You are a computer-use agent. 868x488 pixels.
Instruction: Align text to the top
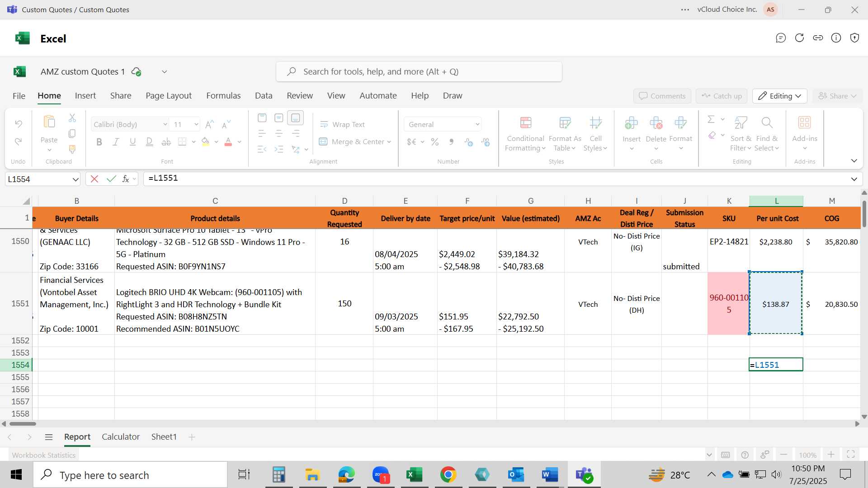coord(262,118)
